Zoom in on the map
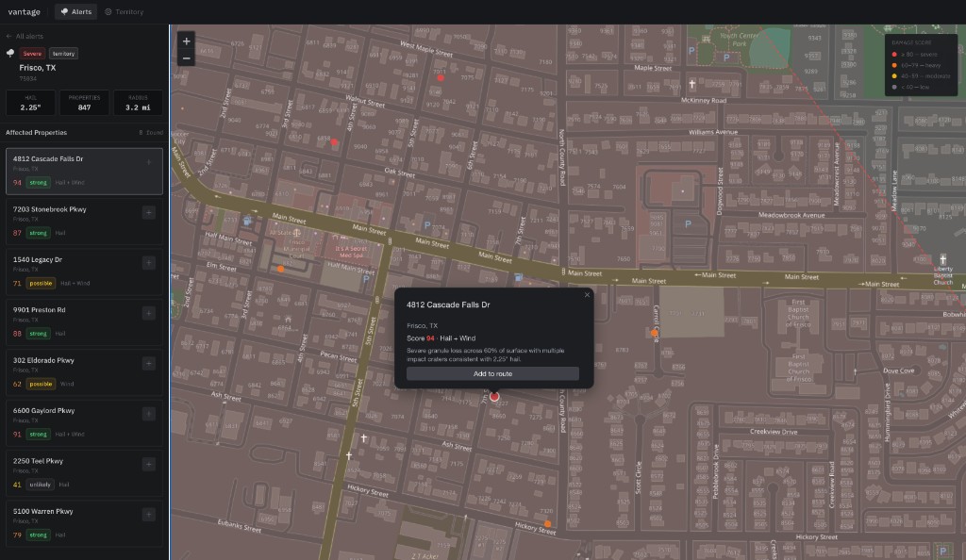Image resolution: width=966 pixels, height=560 pixels. [186, 41]
